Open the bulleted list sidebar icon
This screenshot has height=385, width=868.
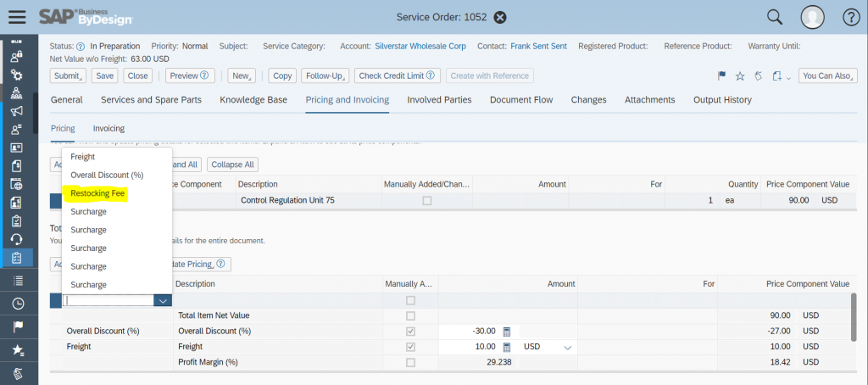[18, 281]
